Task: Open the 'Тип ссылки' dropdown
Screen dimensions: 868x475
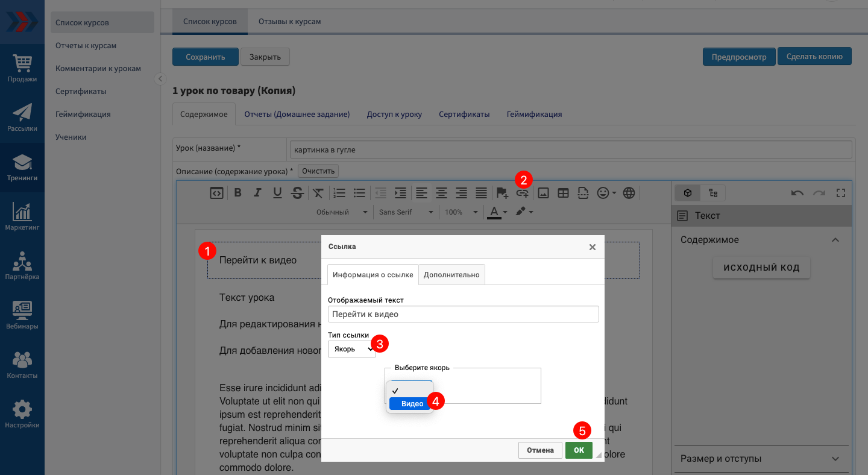Action: [352, 349]
